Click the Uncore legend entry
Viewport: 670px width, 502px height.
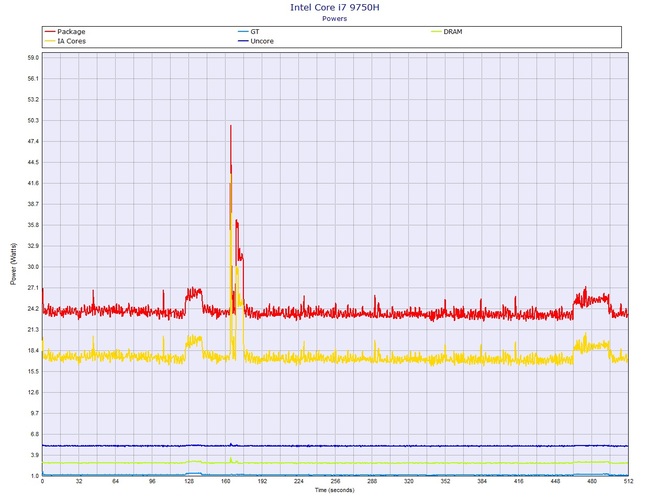coord(256,41)
